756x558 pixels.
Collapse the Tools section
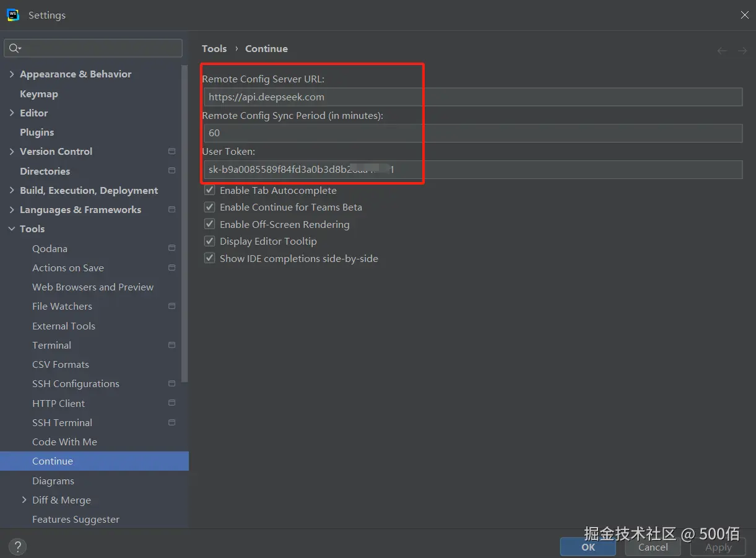[12, 229]
